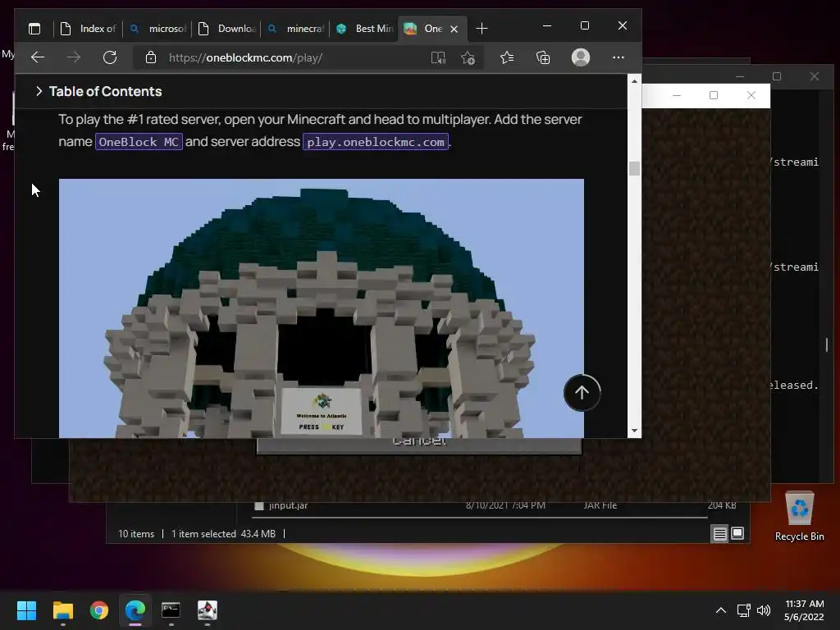This screenshot has width=840, height=630.
Task: Maximize the Edge browser window
Action: (584, 25)
